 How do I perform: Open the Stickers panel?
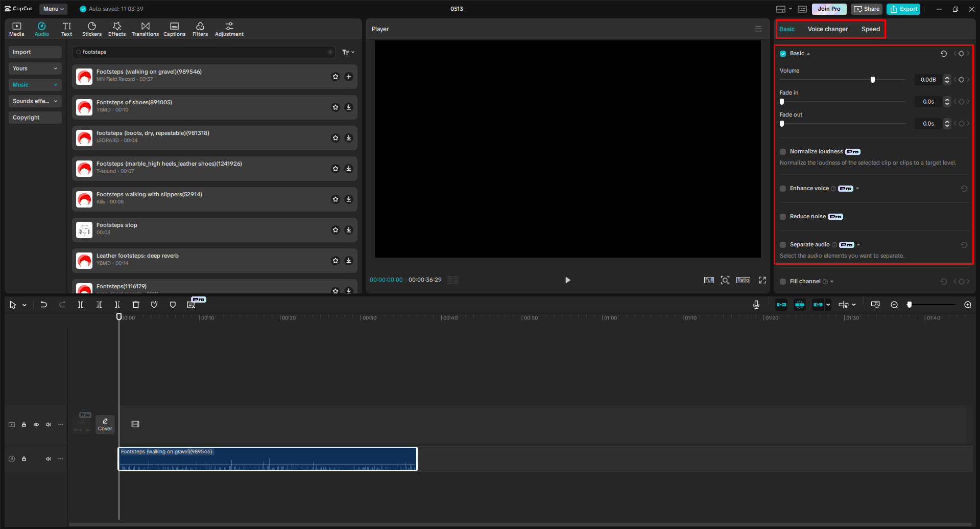coord(91,28)
